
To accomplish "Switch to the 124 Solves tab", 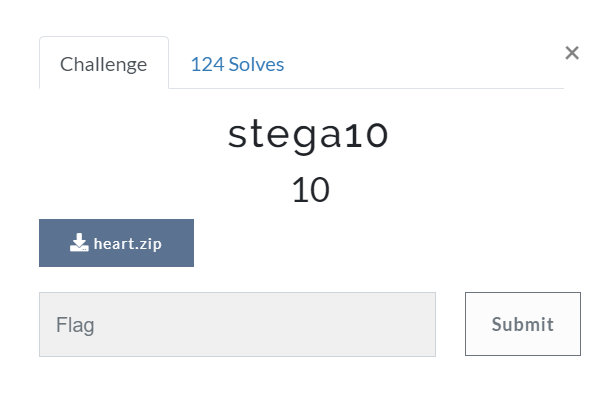I will pyautogui.click(x=237, y=64).
